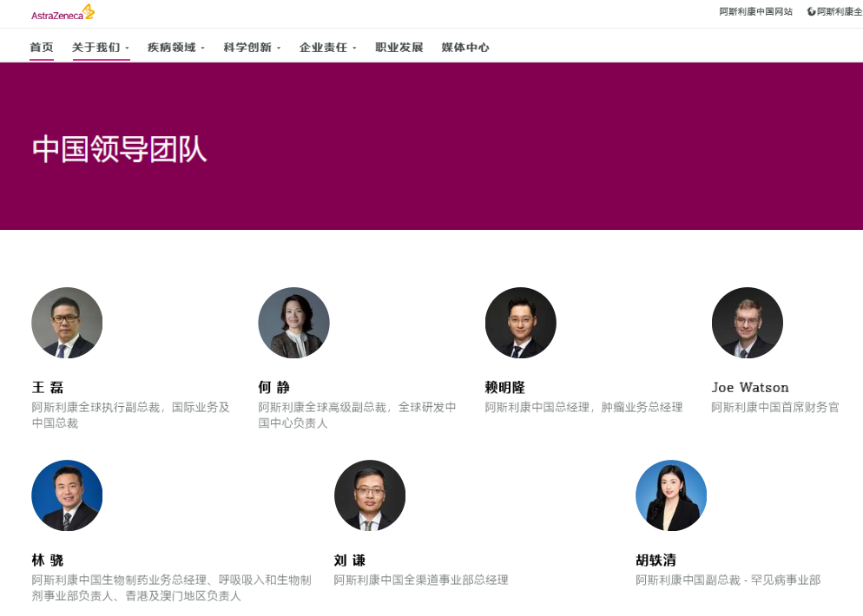This screenshot has width=863, height=616.
Task: Expand the 科学创新 dropdown
Action: point(247,47)
